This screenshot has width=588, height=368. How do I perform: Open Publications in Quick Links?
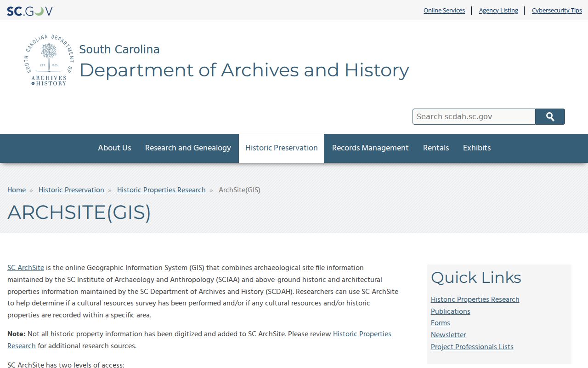pyautogui.click(x=451, y=311)
